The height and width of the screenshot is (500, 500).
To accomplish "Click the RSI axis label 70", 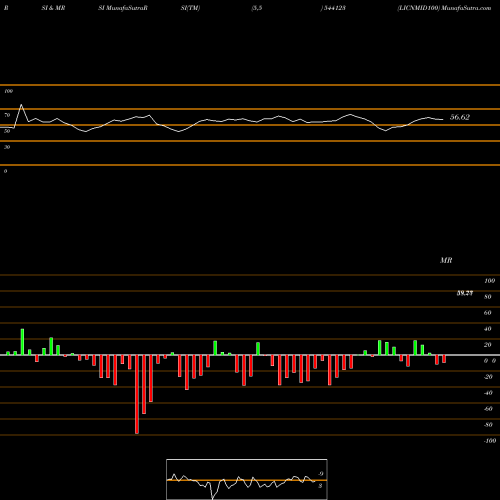I will (x=7, y=115).
